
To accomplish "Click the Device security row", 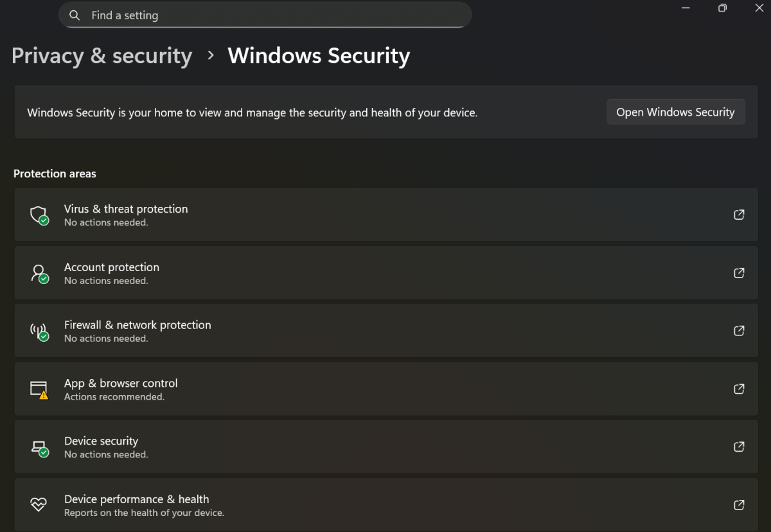I will coord(385,447).
